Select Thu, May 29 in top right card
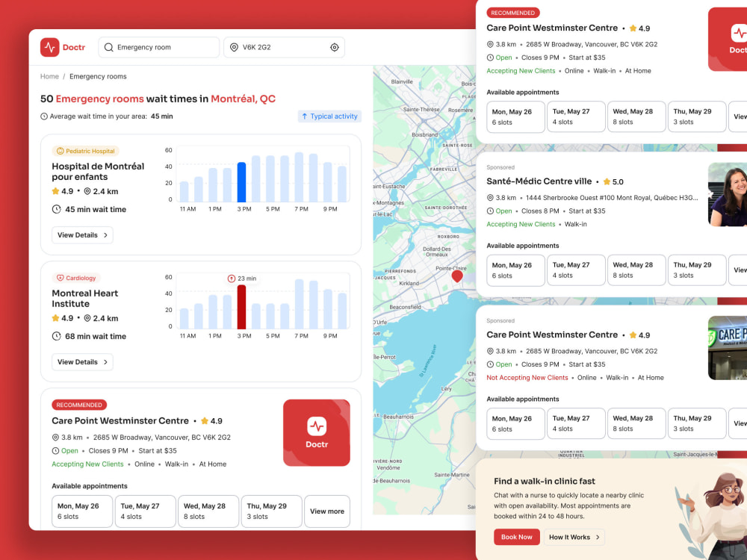 697,116
